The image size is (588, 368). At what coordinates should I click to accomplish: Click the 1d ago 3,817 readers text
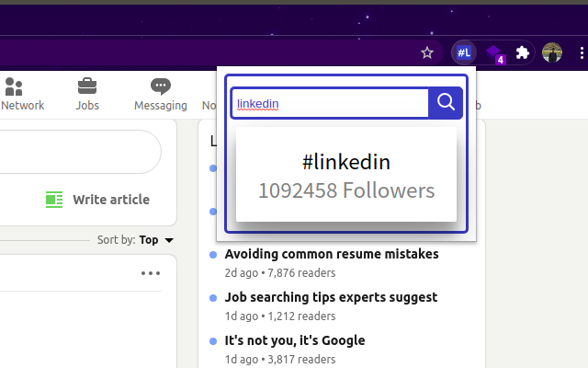pos(280,360)
